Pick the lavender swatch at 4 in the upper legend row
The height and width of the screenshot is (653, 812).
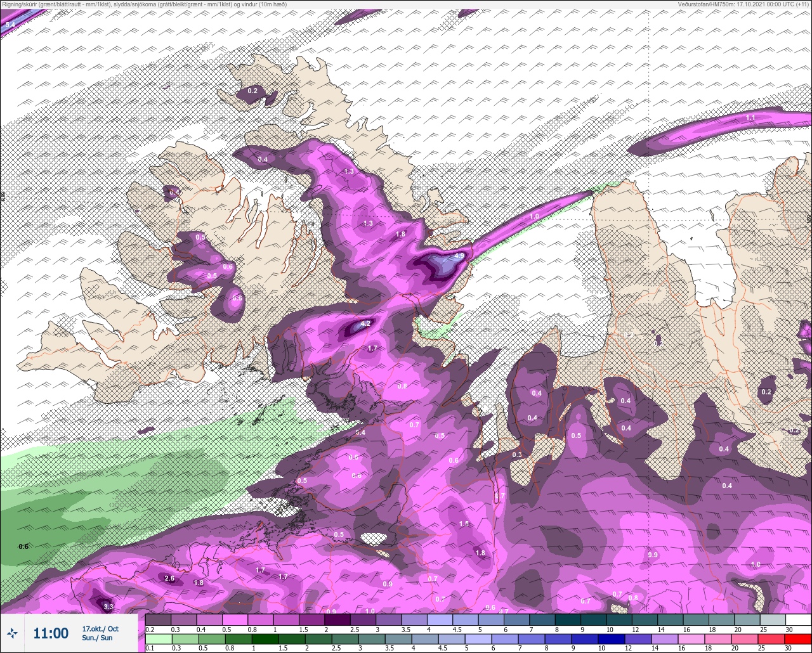pos(440,620)
